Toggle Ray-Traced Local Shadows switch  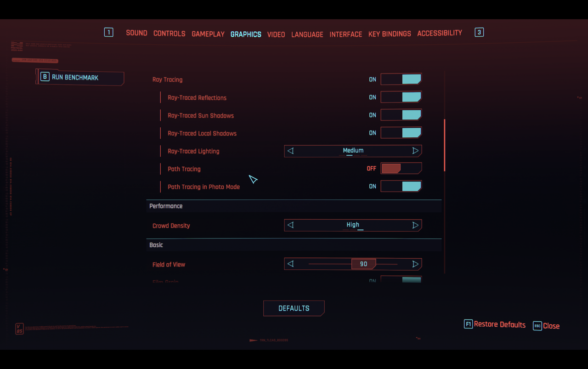pos(401,133)
